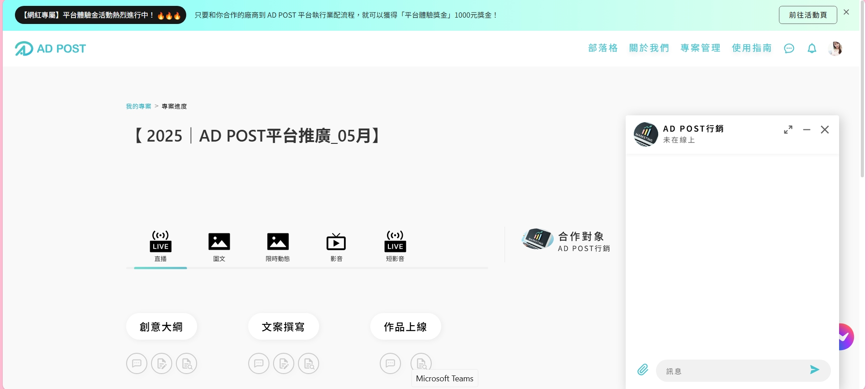Viewport: 868px width, 389px height.
Task: Open the messages chat bubble icon in header
Action: [789, 48]
